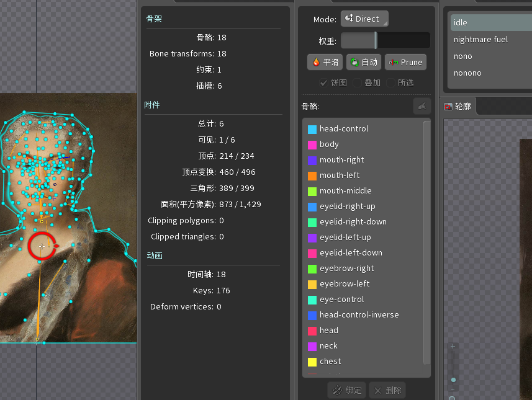The image size is (532, 400).
Task: Click the 绑定 bind button
Action: (x=347, y=391)
